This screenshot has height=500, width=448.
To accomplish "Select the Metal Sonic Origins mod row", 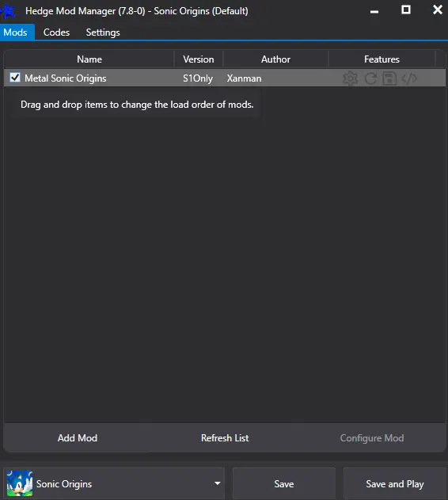I will point(225,78).
